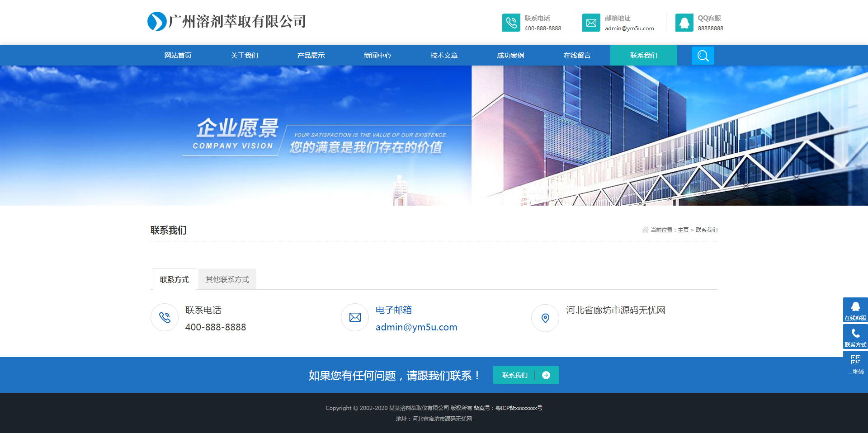Click the teal 联系我们 arrow button
Screen dimensions: 868x433
(526, 375)
